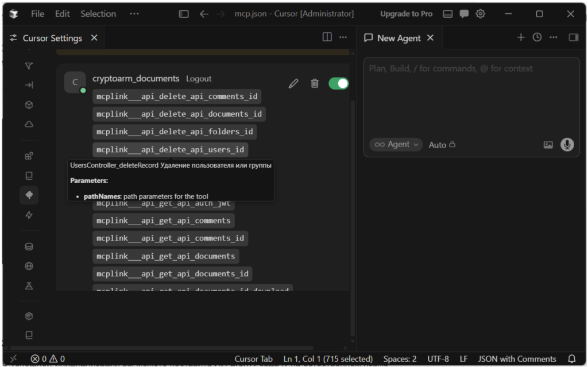Click the selected MCP tools sidebar icon

click(x=29, y=195)
